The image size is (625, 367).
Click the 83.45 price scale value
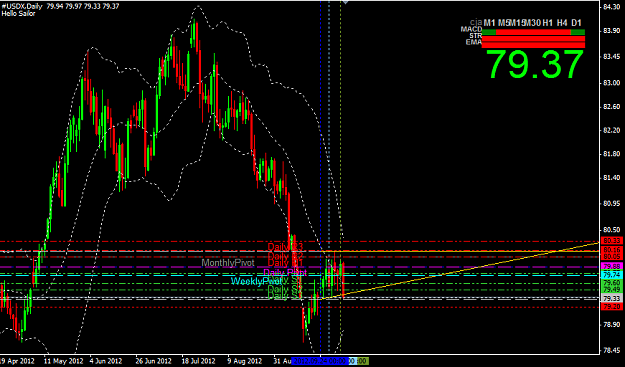point(611,57)
